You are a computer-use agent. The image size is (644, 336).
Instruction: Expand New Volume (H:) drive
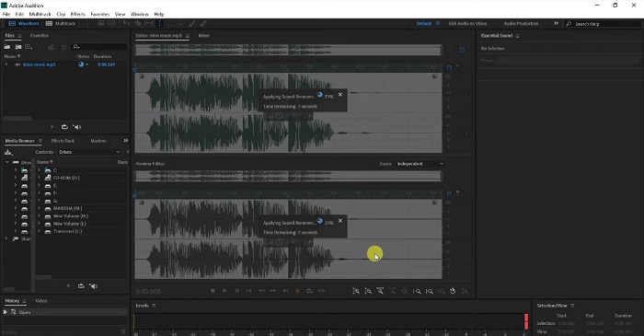point(39,216)
